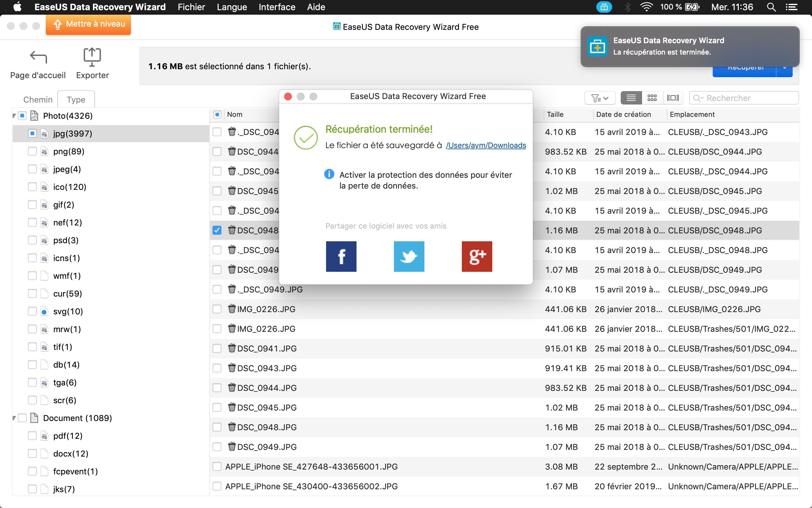Sort by the Emplacement column header

pos(733,115)
